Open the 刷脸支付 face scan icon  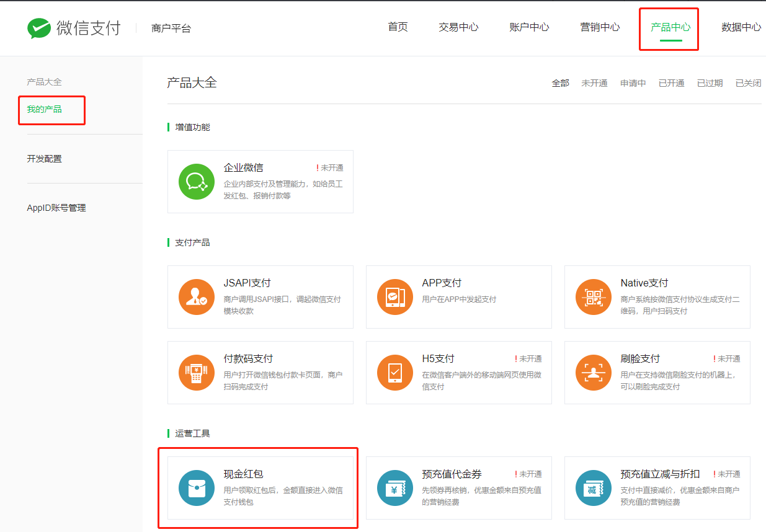click(x=594, y=373)
